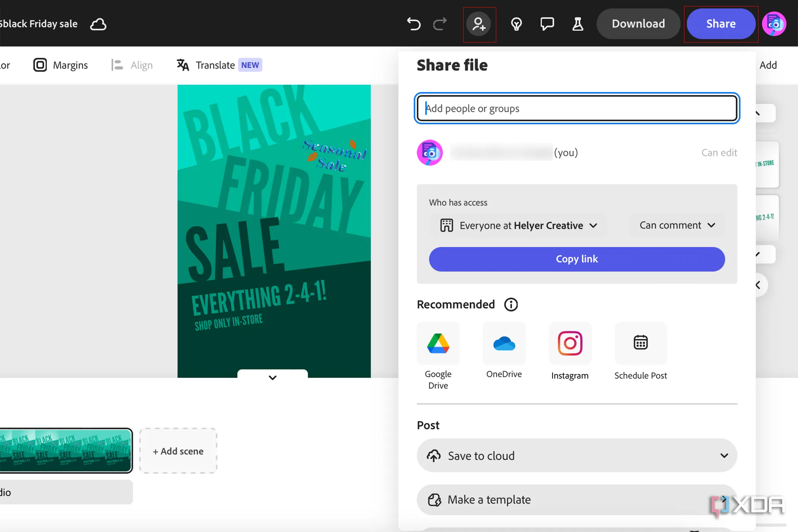
Task: Click the redo arrow icon
Action: coord(440,24)
